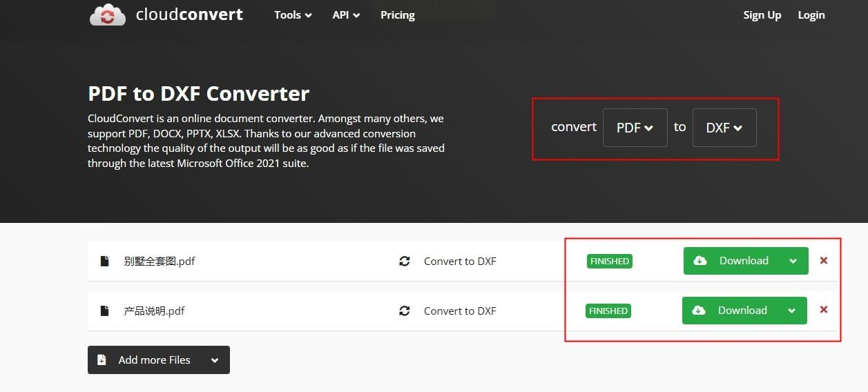This screenshot has width=868, height=392.
Task: Go to the Pricing page
Action: 398,14
